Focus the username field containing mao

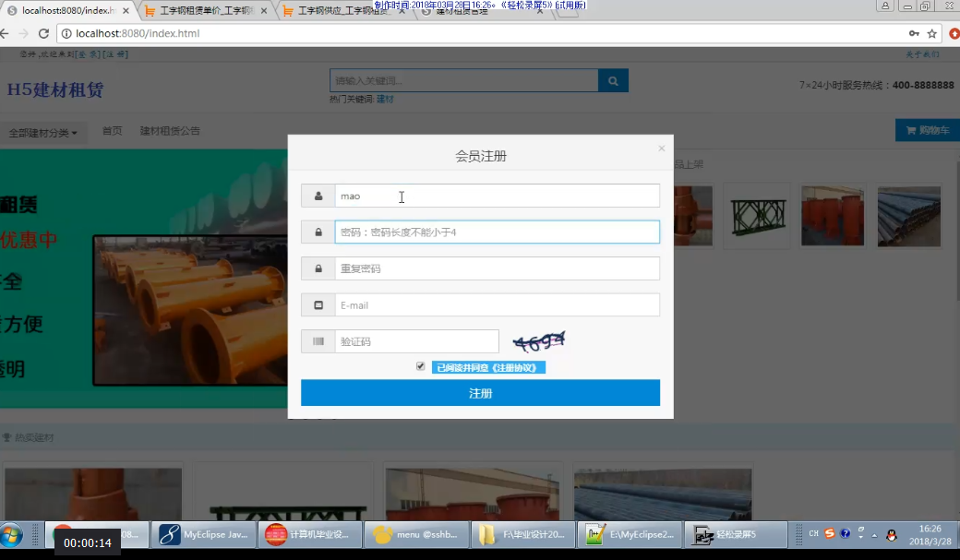(498, 196)
